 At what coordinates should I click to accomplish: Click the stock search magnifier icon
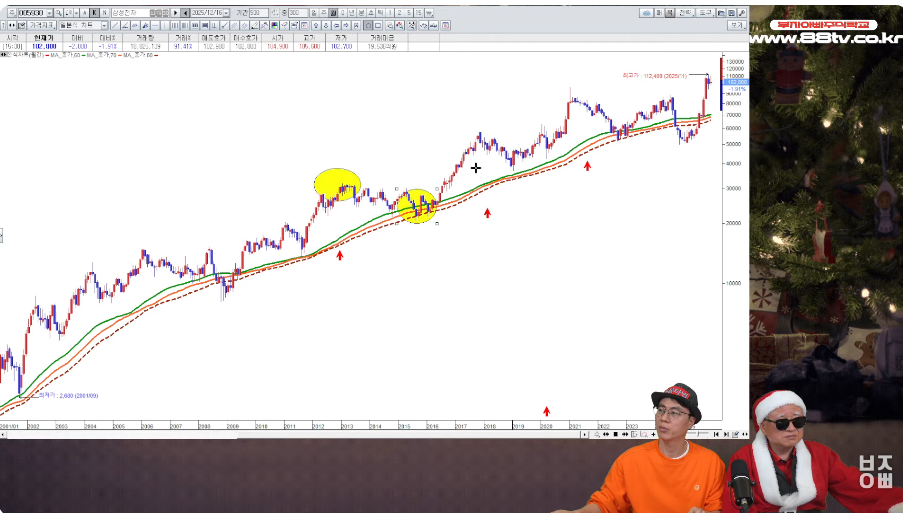(x=59, y=13)
